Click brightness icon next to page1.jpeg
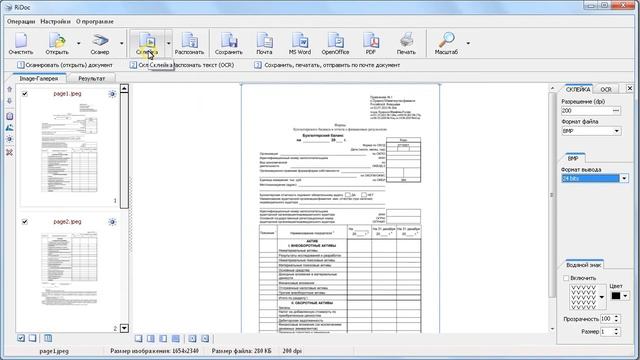The height and width of the screenshot is (360, 640). point(112,94)
